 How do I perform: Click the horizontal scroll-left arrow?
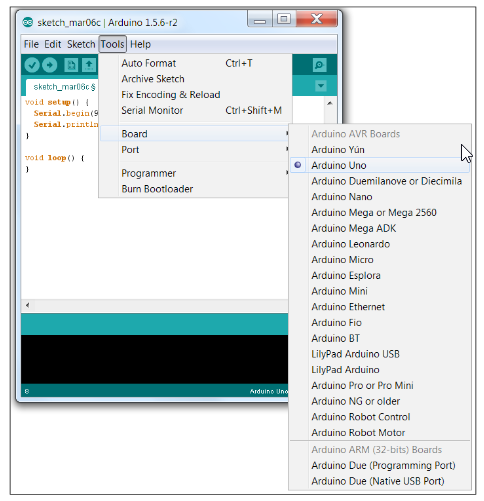tap(28, 305)
